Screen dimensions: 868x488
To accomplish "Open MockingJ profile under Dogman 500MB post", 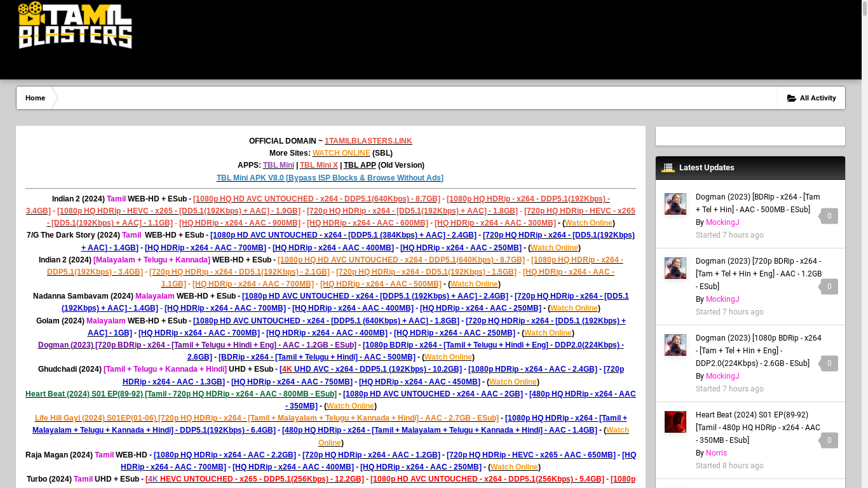I will (x=722, y=222).
